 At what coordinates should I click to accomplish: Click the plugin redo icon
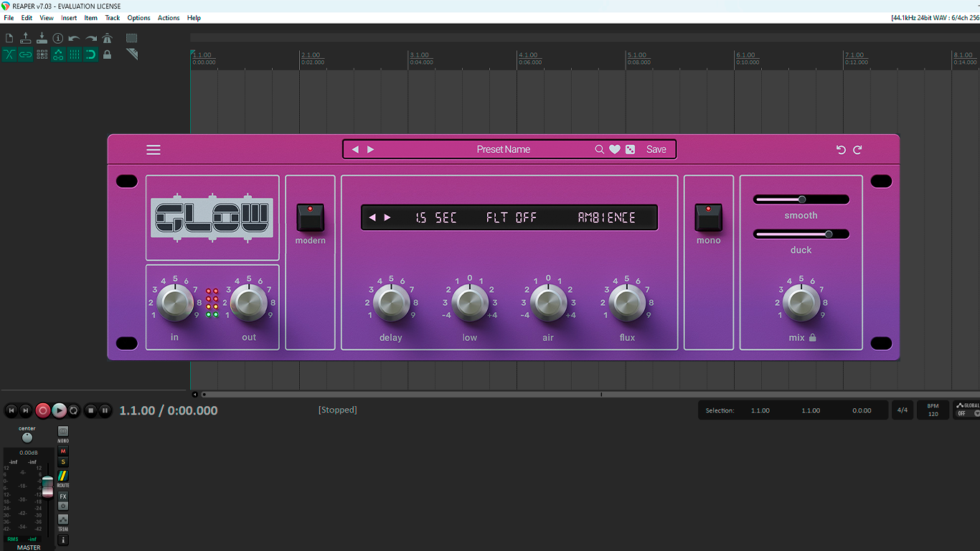pos(857,149)
